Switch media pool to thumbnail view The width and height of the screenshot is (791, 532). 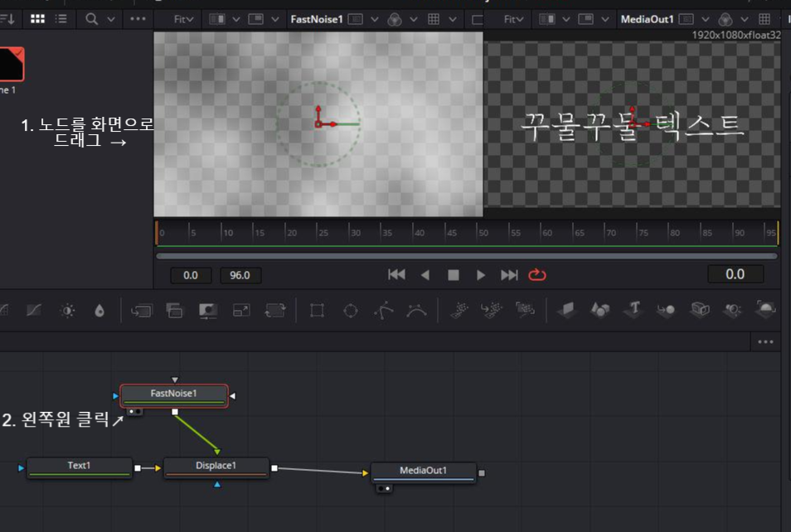pyautogui.click(x=38, y=19)
